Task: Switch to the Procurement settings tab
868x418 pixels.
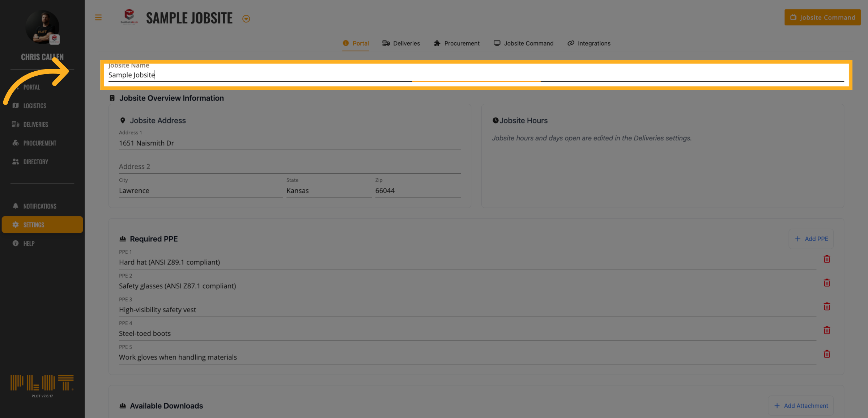Action: pos(457,43)
